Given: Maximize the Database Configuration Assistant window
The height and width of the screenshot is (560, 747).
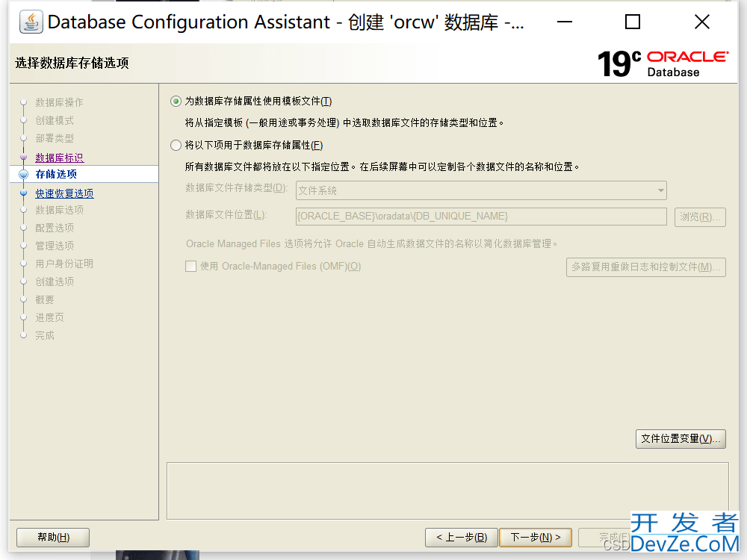Looking at the screenshot, I should tap(633, 22).
